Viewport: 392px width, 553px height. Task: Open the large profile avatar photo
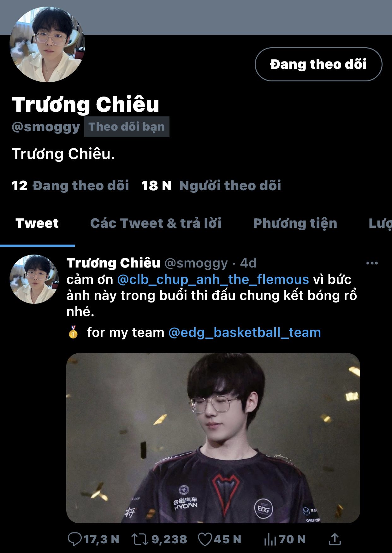coord(47,44)
